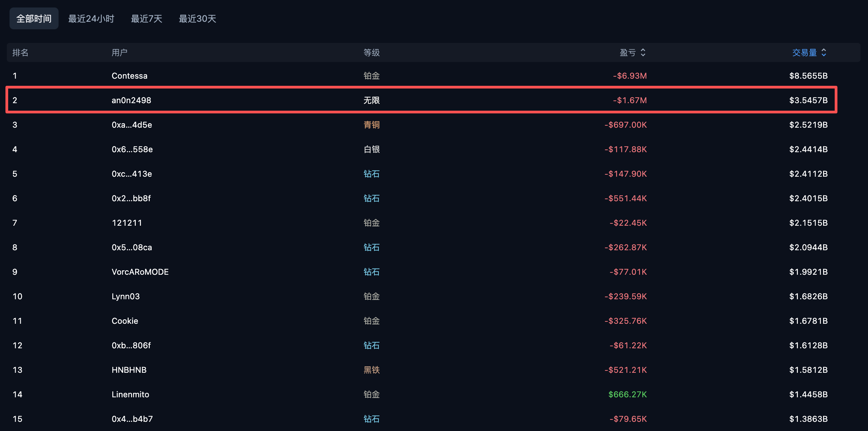Open user 0xa...4d5e profile

tap(132, 125)
